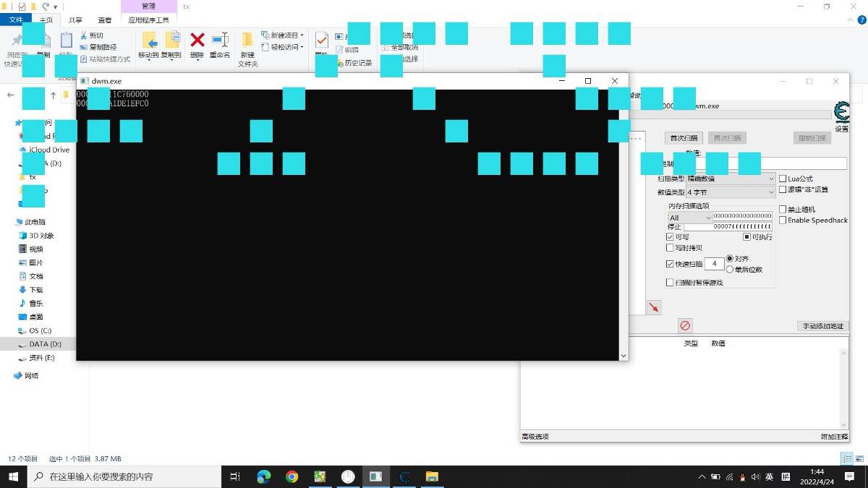This screenshot has width=868, height=488.
Task: Open the notification center icon
Action: pyautogui.click(x=849, y=476)
